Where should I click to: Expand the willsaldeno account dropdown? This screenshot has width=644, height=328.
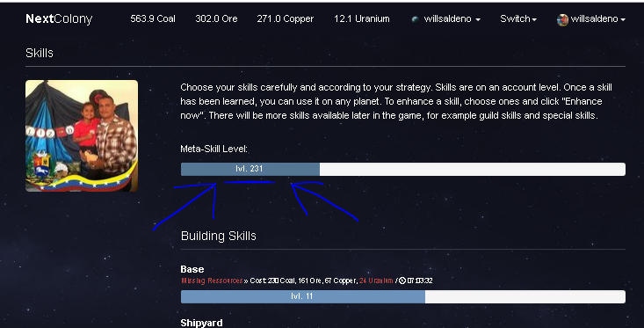point(591,19)
